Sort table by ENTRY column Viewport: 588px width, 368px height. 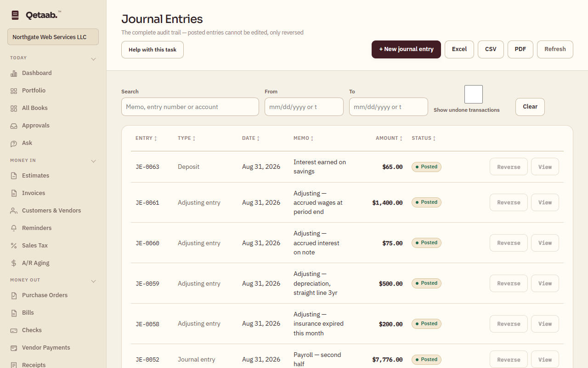coord(146,138)
